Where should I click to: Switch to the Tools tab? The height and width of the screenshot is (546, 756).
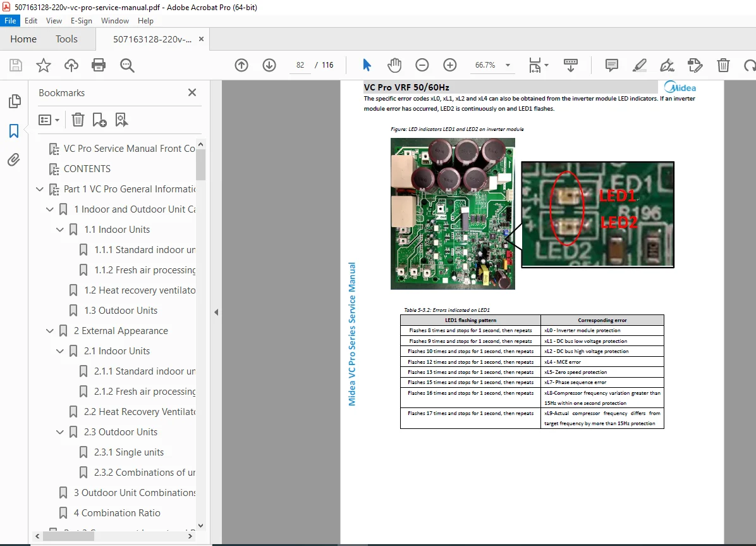tap(66, 39)
